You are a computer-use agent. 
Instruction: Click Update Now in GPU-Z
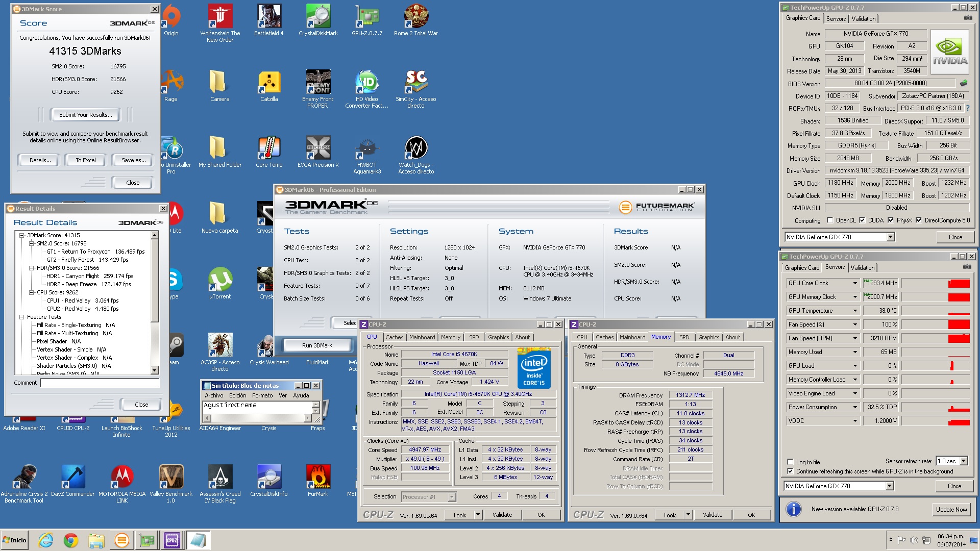[951, 509]
